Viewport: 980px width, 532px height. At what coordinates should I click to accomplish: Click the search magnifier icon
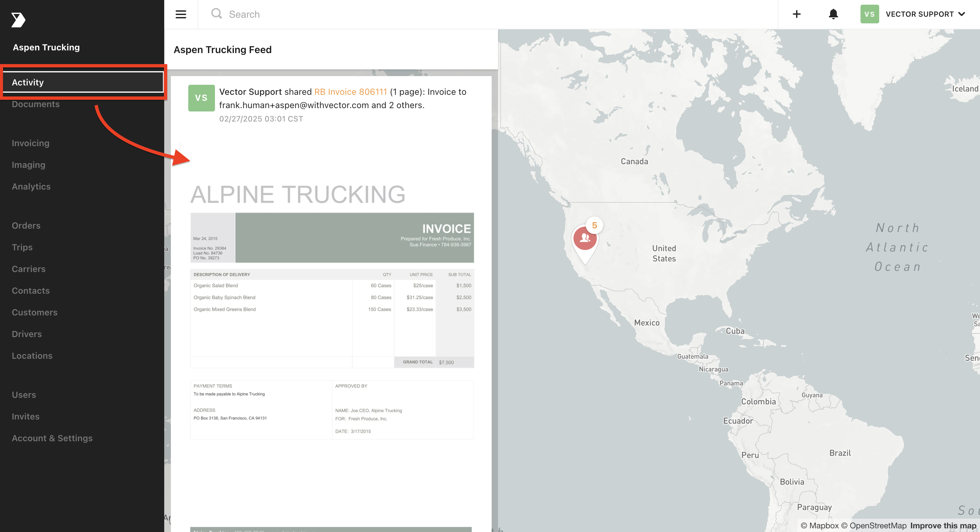coord(217,14)
